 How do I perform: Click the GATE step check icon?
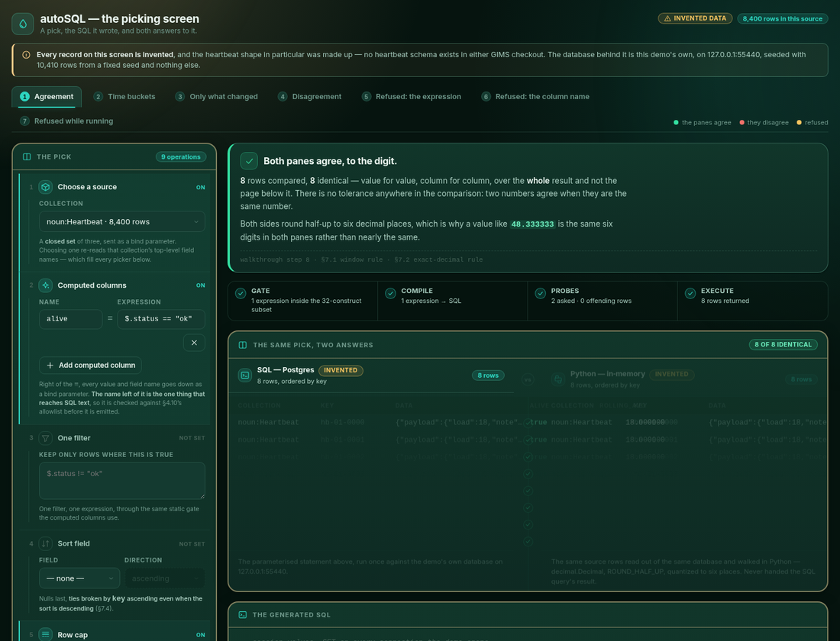point(241,294)
